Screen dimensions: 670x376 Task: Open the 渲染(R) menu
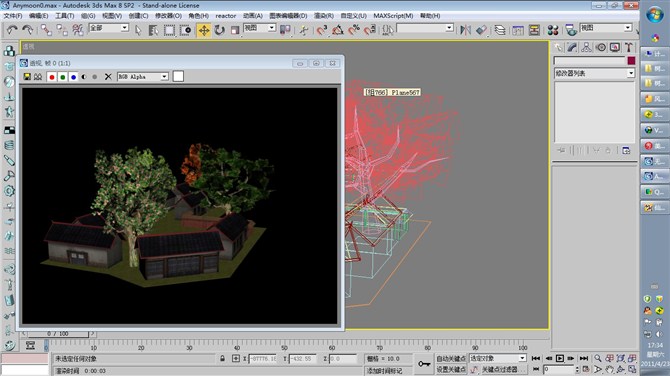pos(324,16)
